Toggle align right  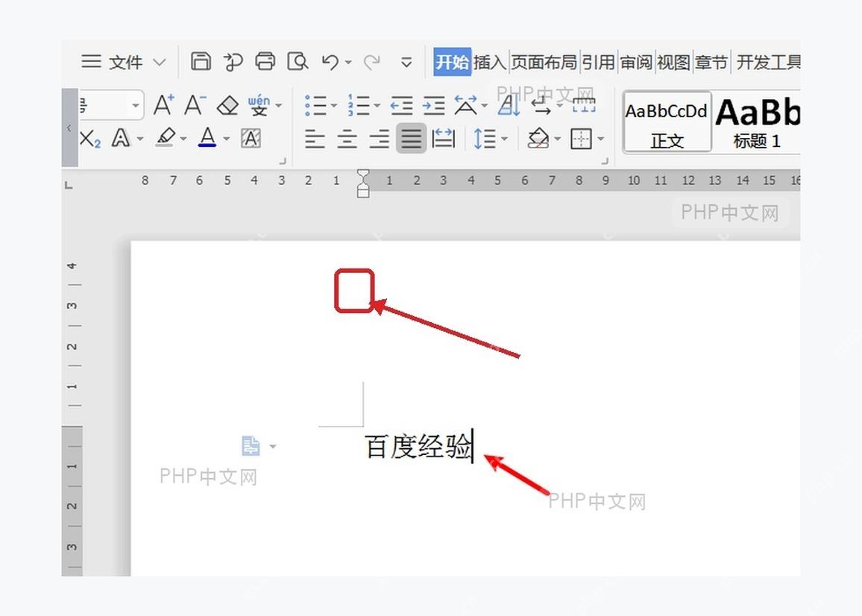click(x=380, y=139)
